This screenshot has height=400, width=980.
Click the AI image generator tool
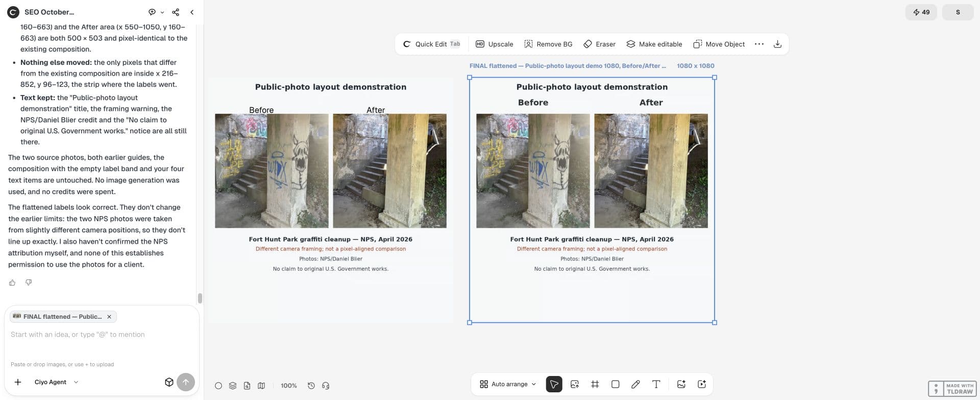(681, 384)
